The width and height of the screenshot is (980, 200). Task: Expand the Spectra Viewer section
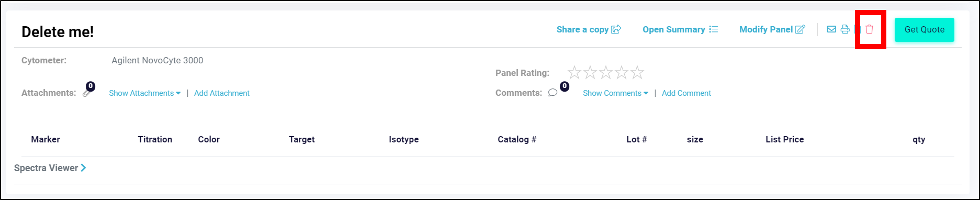(50, 168)
